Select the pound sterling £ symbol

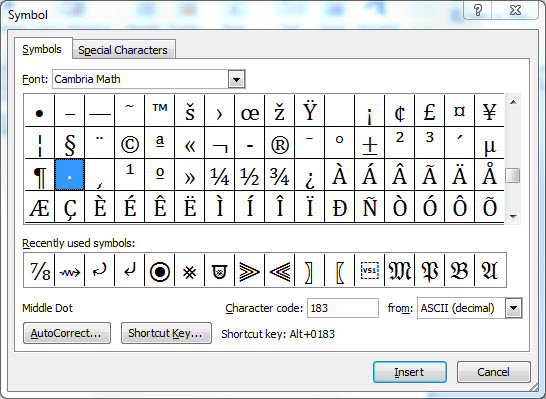[429, 111]
